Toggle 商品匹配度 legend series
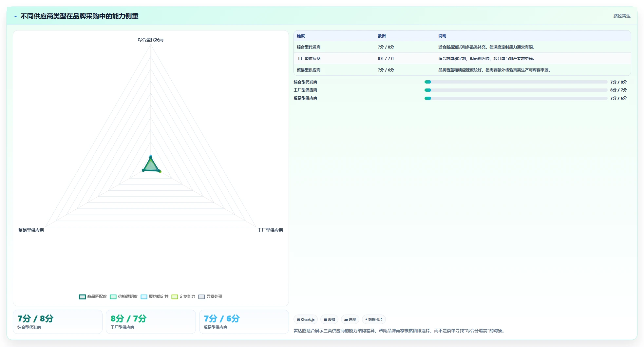This screenshot has width=644, height=347. [x=93, y=297]
